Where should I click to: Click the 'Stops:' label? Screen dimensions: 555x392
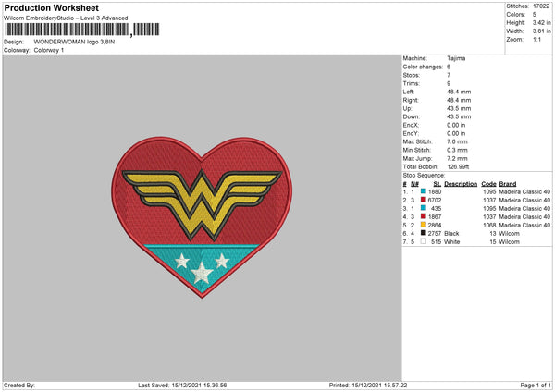tap(412, 75)
